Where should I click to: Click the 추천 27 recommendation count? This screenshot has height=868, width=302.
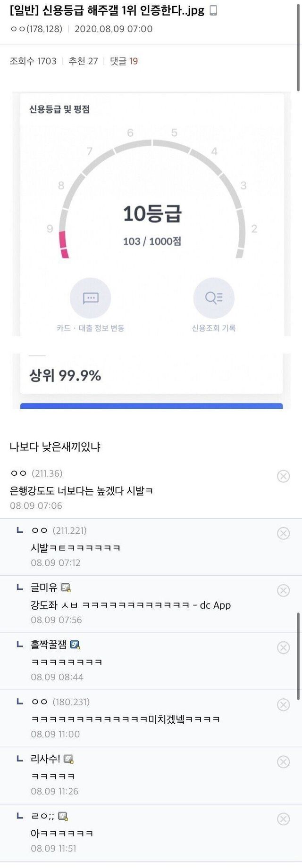pos(83,61)
